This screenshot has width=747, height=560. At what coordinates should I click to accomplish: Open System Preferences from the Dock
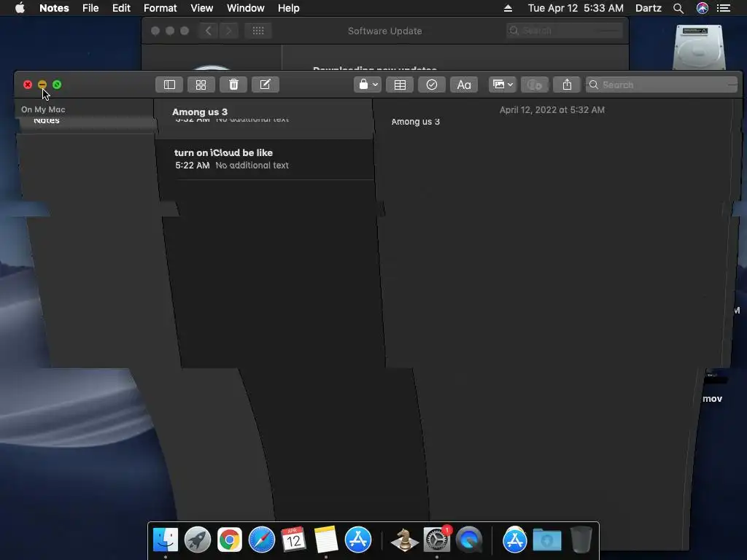437,540
